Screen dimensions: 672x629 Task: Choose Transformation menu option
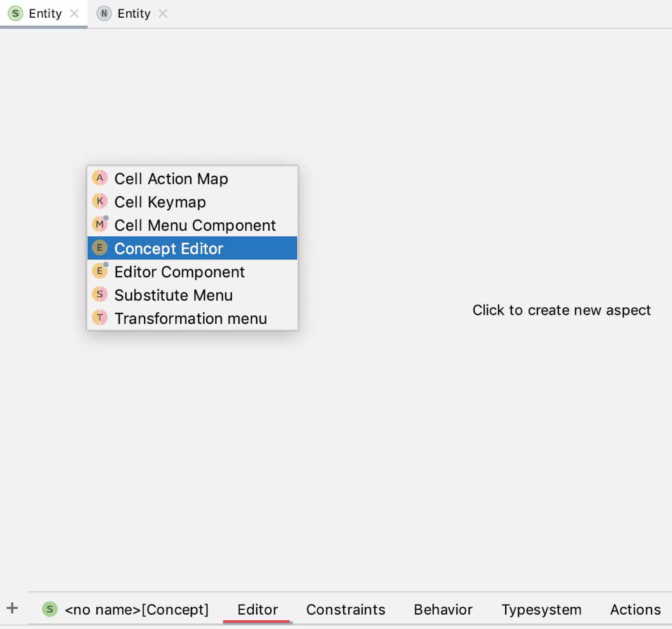coord(191,318)
